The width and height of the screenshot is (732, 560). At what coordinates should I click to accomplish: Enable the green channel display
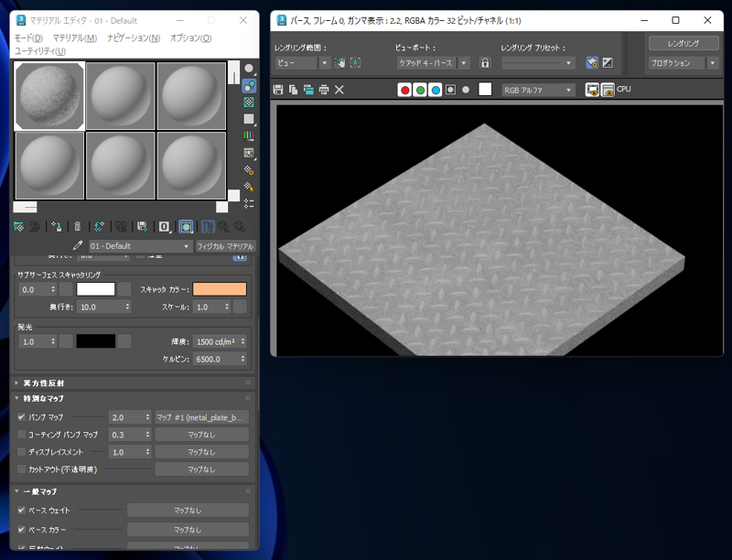point(420,90)
